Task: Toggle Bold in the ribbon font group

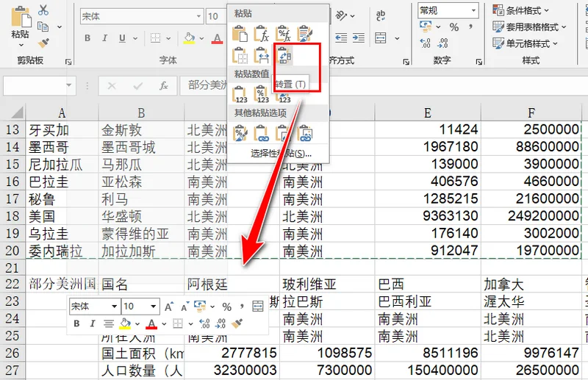Action: tap(87, 38)
